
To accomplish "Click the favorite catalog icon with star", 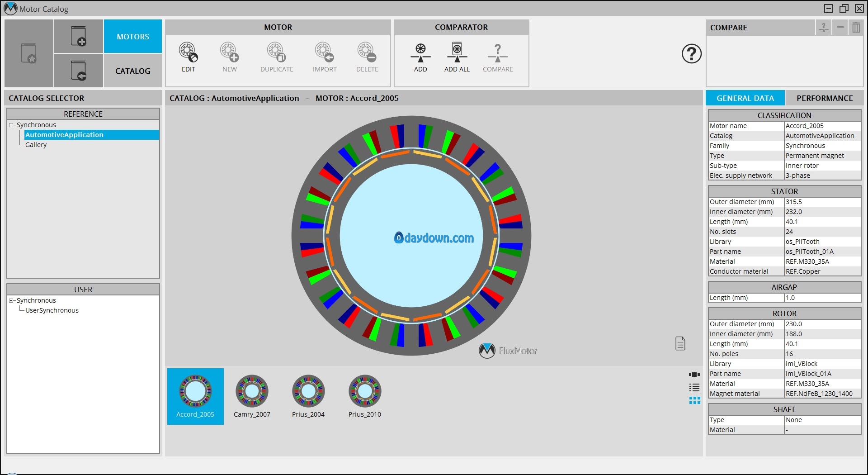I will pyautogui.click(x=29, y=53).
